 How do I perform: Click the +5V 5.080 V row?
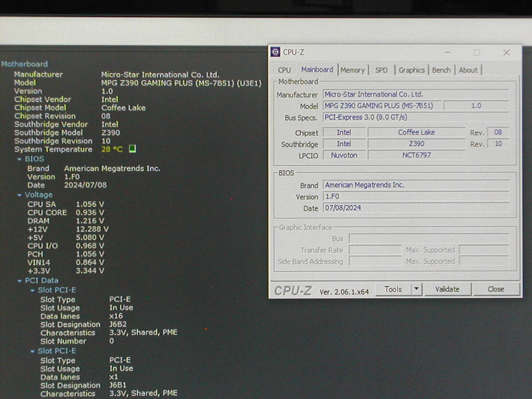(x=66, y=238)
